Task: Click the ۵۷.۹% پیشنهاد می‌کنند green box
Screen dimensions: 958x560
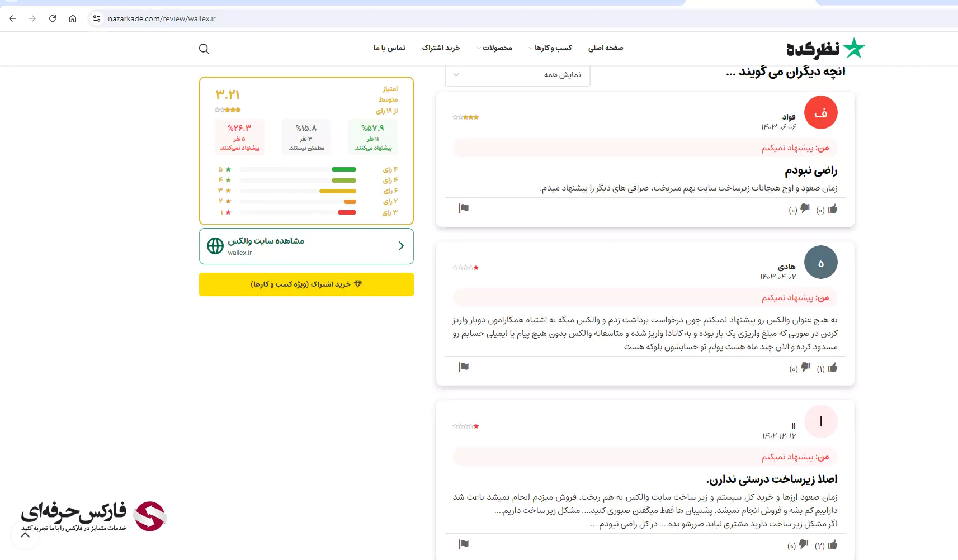Action: click(372, 137)
